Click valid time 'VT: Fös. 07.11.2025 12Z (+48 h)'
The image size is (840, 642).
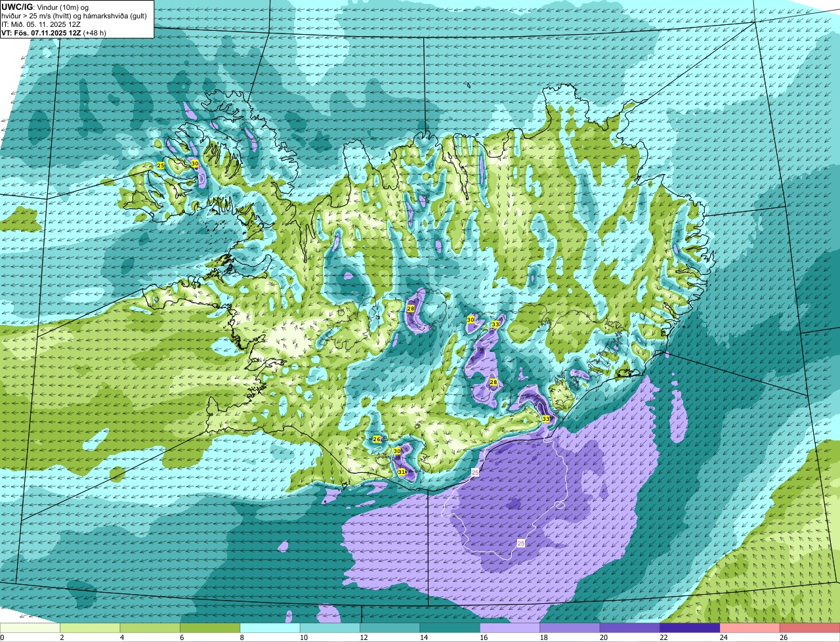[x=54, y=32]
